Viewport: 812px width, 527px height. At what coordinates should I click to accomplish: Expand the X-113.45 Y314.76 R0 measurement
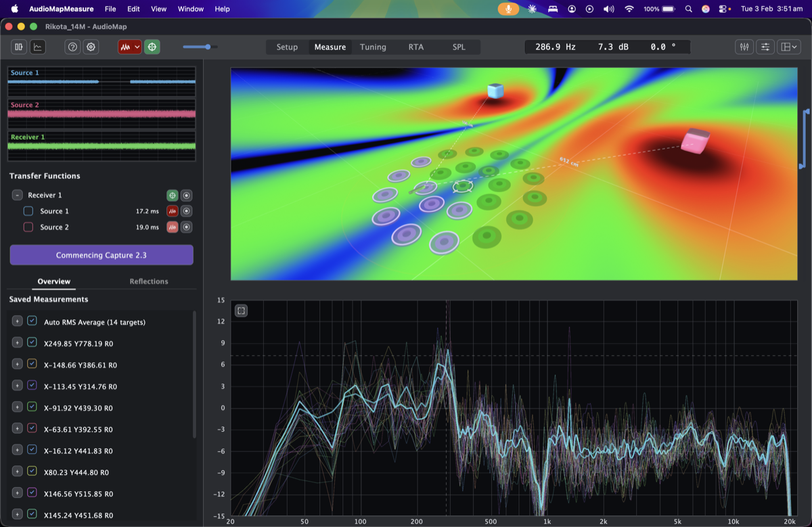click(18, 386)
